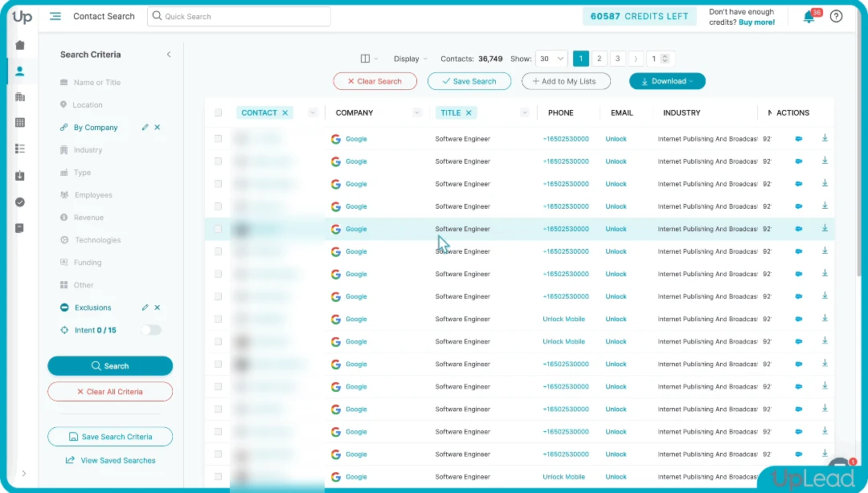Open the book icon in sidebar
Viewport: 868px width, 493px height.
tap(20, 228)
